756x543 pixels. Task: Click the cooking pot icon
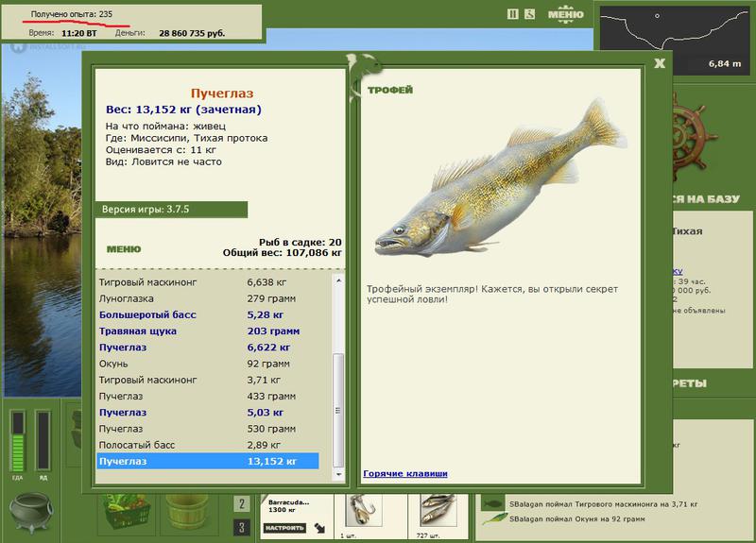point(30,512)
